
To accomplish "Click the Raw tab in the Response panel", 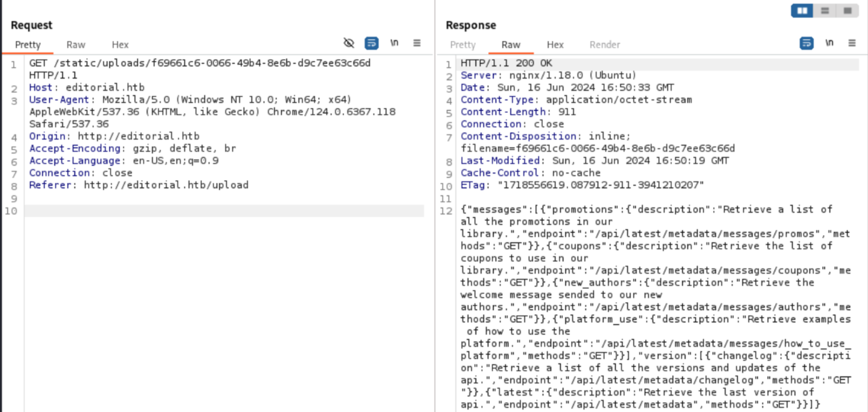I will (x=511, y=45).
